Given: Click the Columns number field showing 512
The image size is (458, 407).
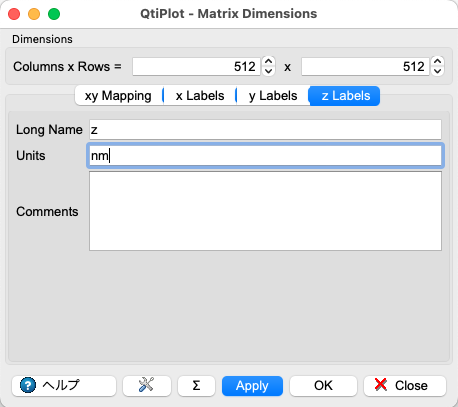Looking at the screenshot, I should click(196, 67).
